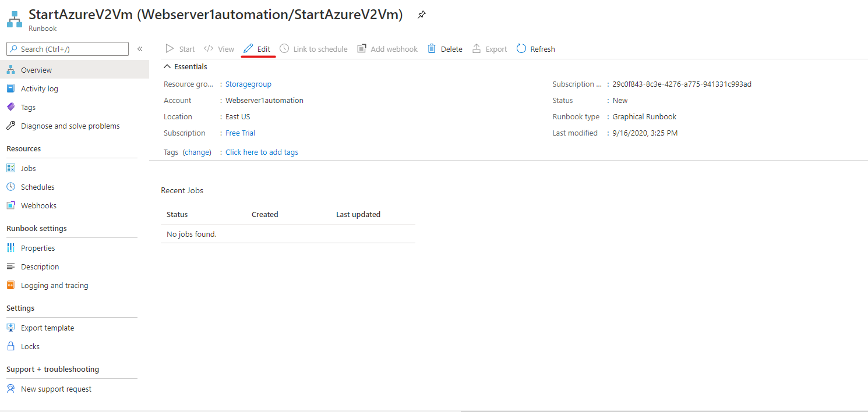Click the Start play icon in toolbar

170,49
